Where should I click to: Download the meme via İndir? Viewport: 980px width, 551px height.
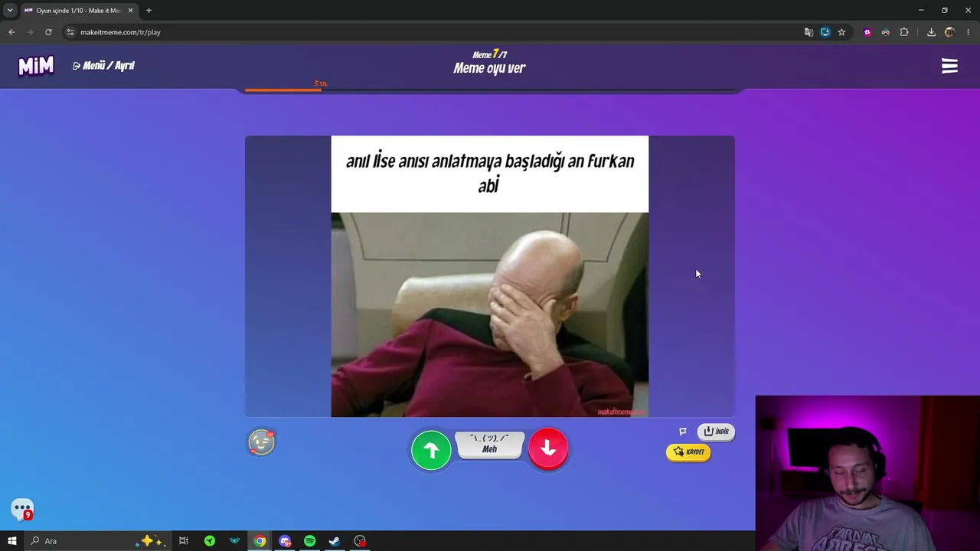point(716,432)
